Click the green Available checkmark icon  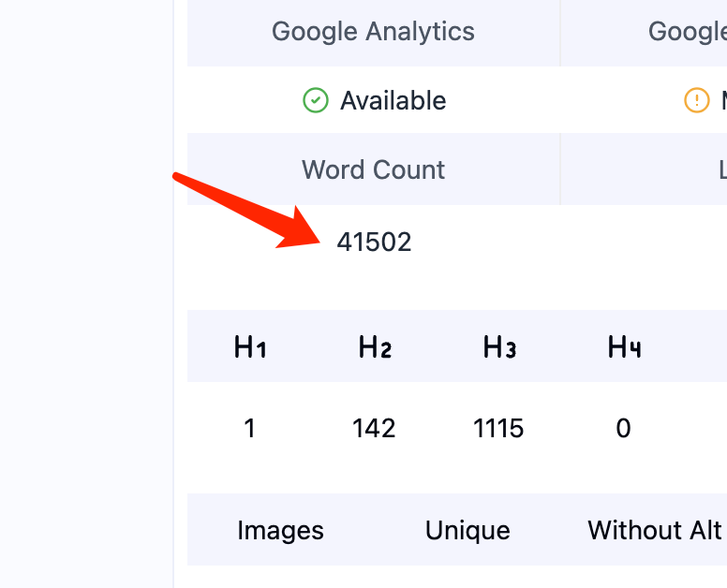click(316, 100)
